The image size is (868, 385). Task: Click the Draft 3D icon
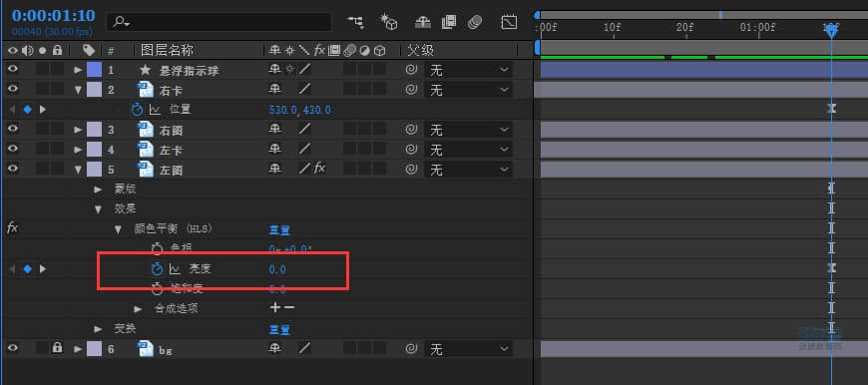pos(389,22)
